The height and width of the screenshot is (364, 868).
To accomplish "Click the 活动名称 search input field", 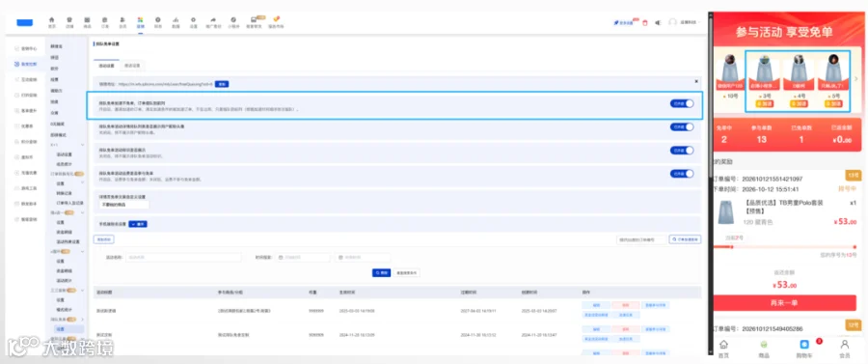I will click(x=184, y=258).
